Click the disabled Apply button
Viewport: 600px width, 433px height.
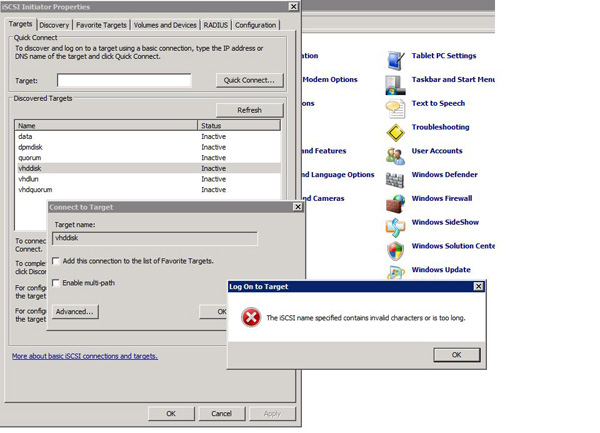272,413
